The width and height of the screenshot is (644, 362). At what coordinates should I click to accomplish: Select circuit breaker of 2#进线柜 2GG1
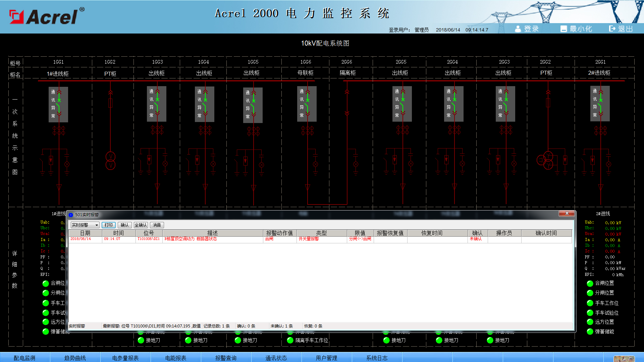(x=600, y=104)
